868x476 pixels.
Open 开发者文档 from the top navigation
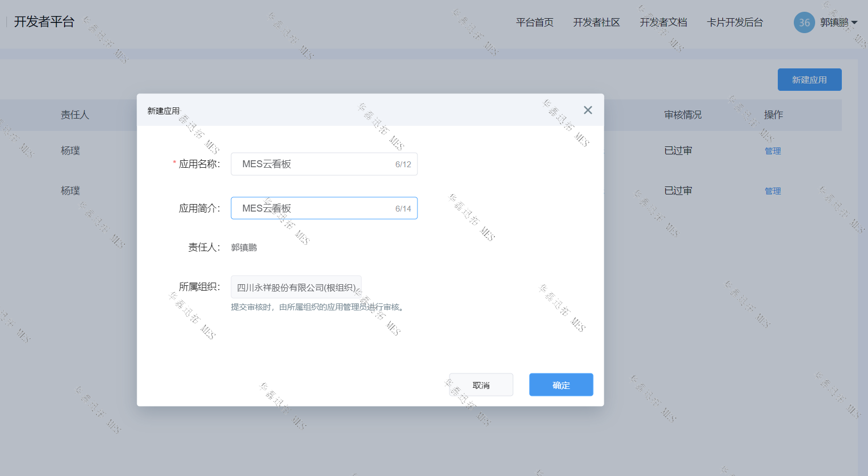(x=663, y=22)
